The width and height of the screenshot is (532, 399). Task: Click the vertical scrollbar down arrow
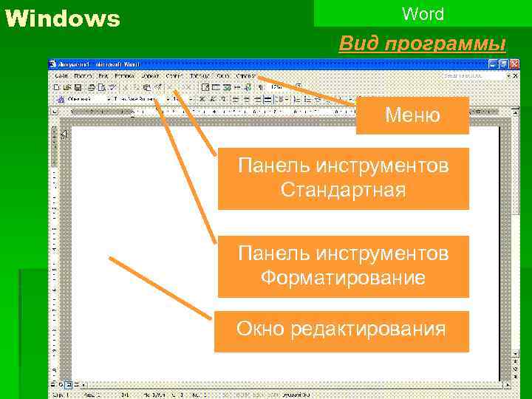point(516,353)
